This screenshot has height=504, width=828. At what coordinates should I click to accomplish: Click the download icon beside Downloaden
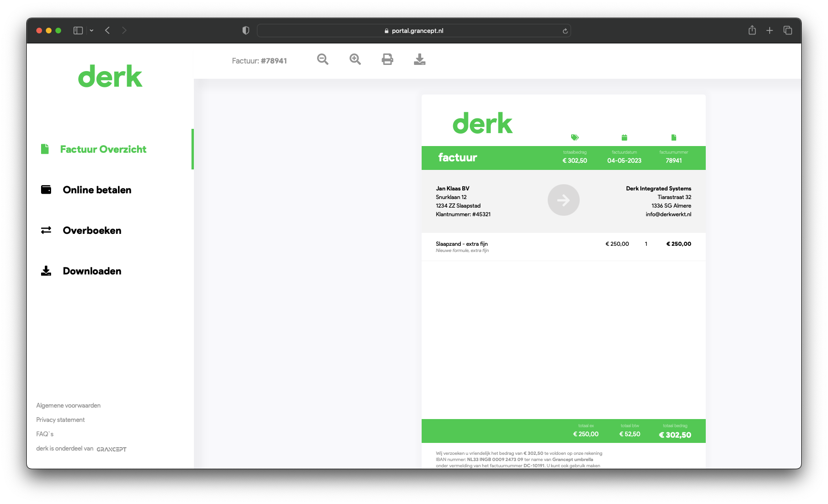tap(46, 271)
